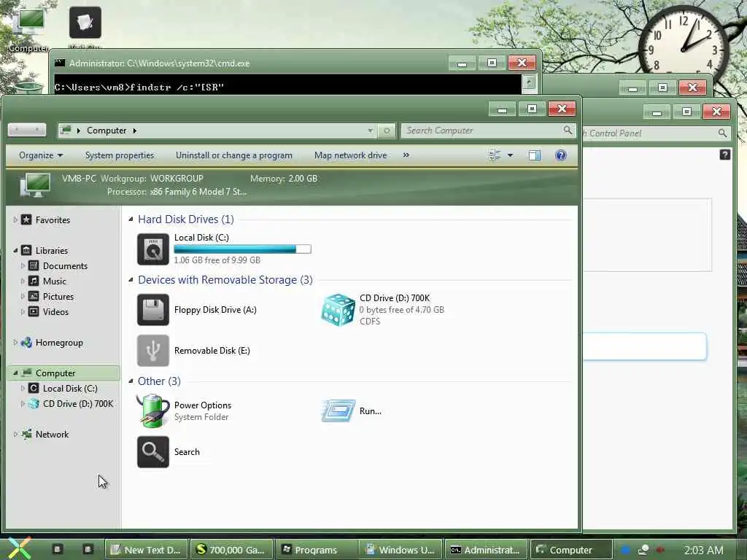Open Local Disk (C:) drive icon in main pane

point(153,249)
